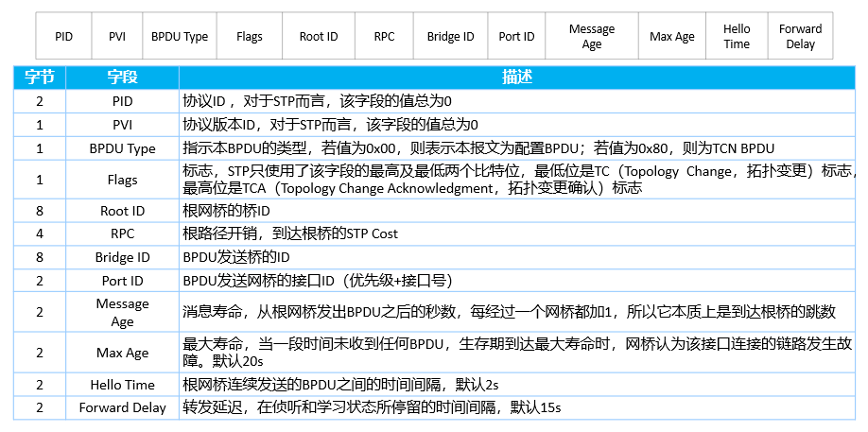Click byte count 1 in Flags row
The width and height of the screenshot is (868, 432).
click(40, 180)
